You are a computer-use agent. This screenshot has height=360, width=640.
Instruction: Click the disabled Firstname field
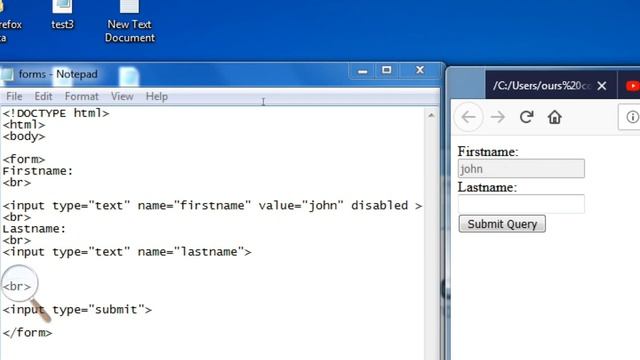pos(521,169)
